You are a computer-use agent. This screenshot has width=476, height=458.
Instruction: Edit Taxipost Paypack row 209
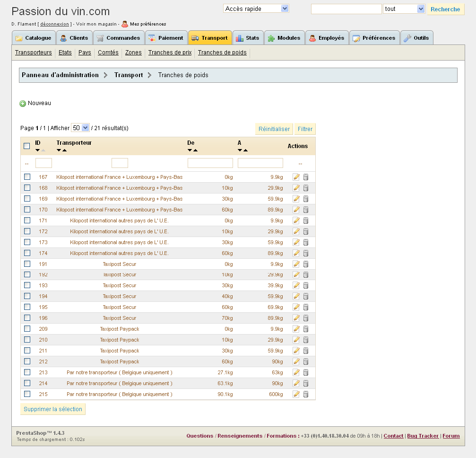coord(296,329)
